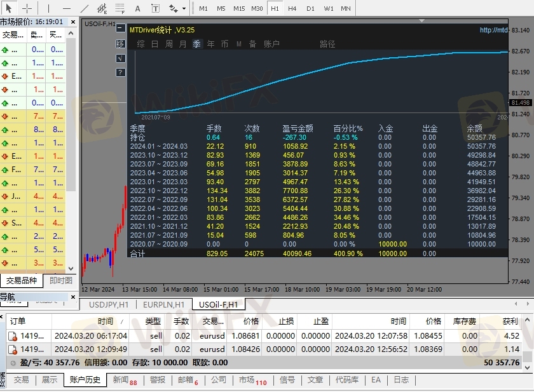Open the 交易品种 tab in Market Watch
Viewport: 534px width, 392px height.
click(x=22, y=280)
